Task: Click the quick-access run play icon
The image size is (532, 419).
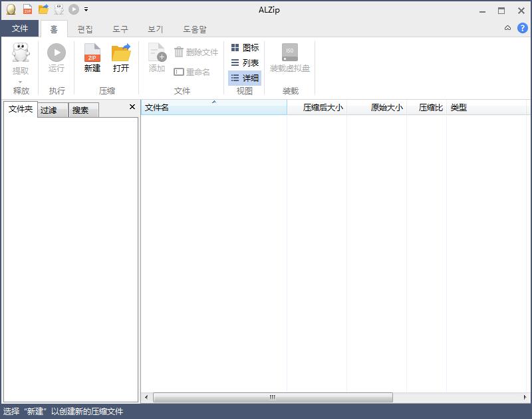Action: point(74,9)
